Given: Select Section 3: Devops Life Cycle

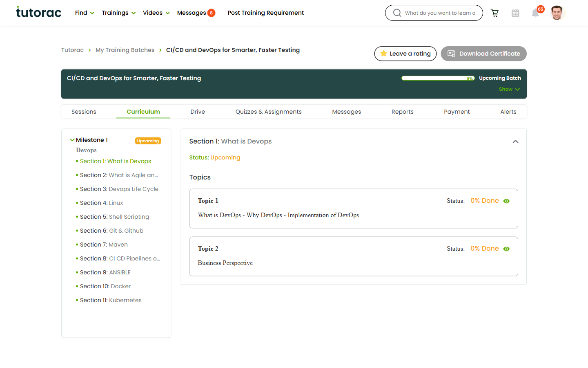Looking at the screenshot, I should (x=119, y=189).
